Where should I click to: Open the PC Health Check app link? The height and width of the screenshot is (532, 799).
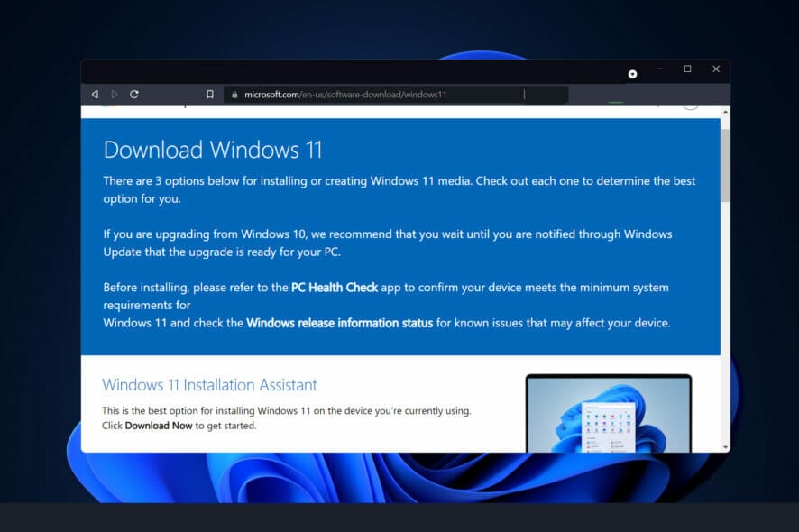coord(334,287)
